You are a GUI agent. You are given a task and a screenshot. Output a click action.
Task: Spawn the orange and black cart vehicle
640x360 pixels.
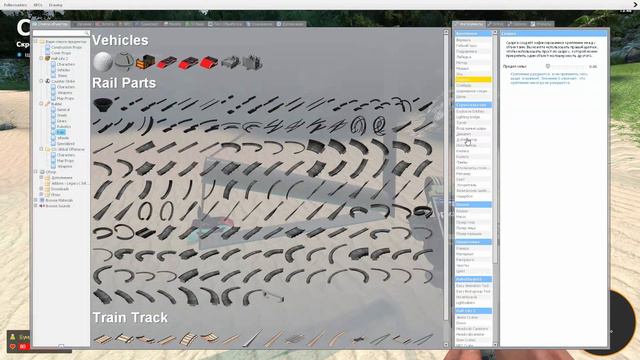(145, 62)
